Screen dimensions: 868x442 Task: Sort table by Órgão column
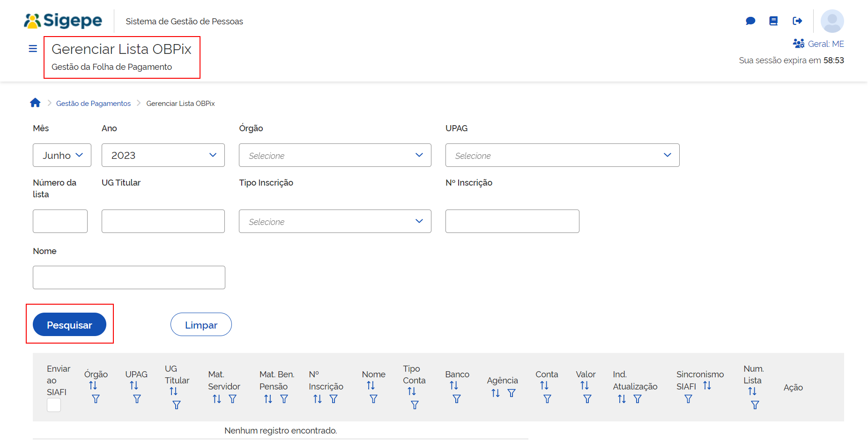[93, 385]
